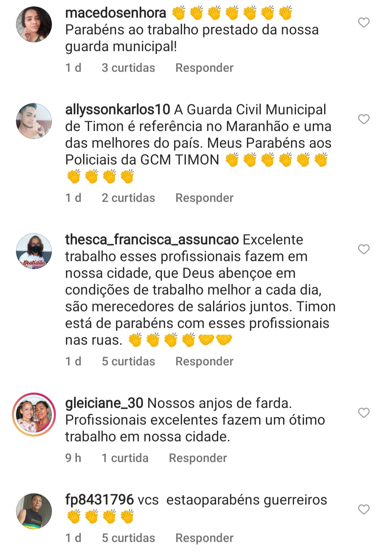Open fp8431796's profile picture
Image resolution: width=392 pixels, height=553 pixels.
pyautogui.click(x=34, y=511)
